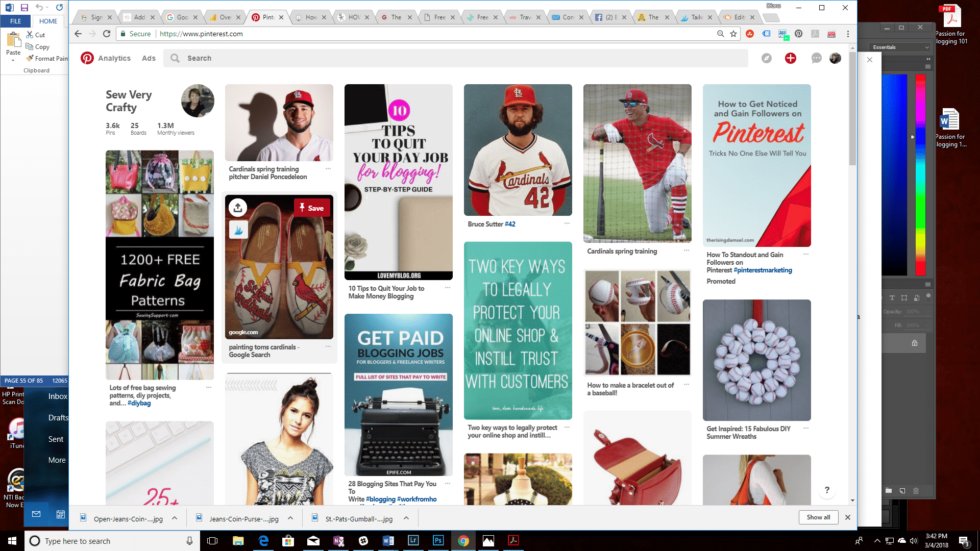Click the Save icon in Word title bar
The height and width of the screenshot is (551, 980).
24,7
